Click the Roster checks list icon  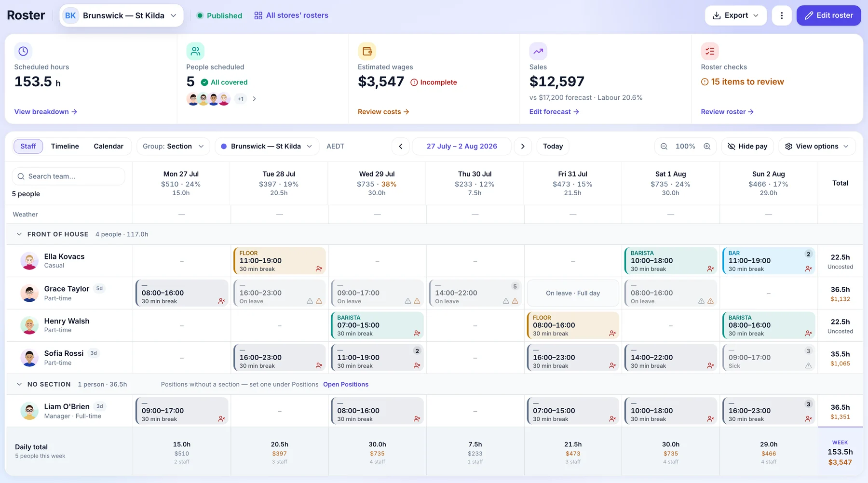[710, 51]
